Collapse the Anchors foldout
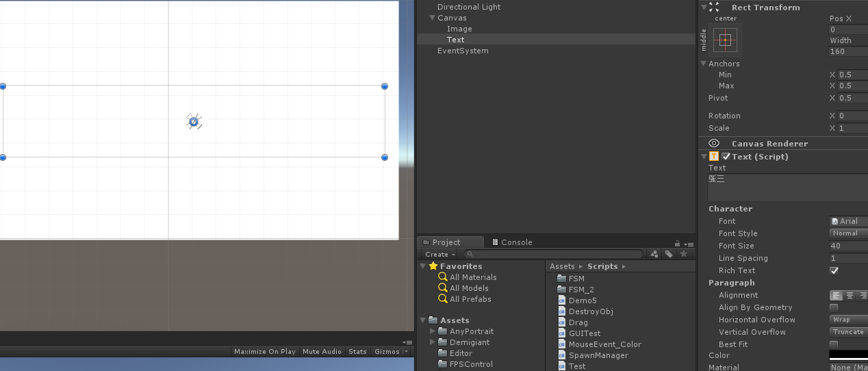The width and height of the screenshot is (868, 371). (x=703, y=64)
